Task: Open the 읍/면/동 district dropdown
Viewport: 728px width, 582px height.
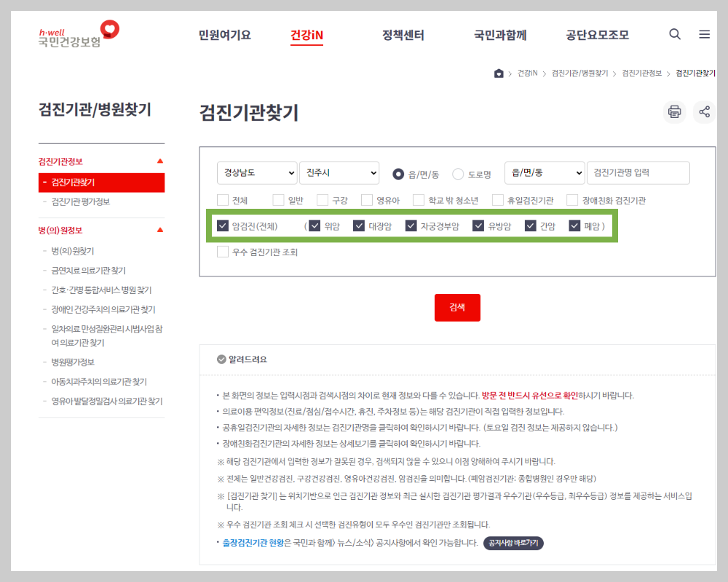Action: (545, 173)
